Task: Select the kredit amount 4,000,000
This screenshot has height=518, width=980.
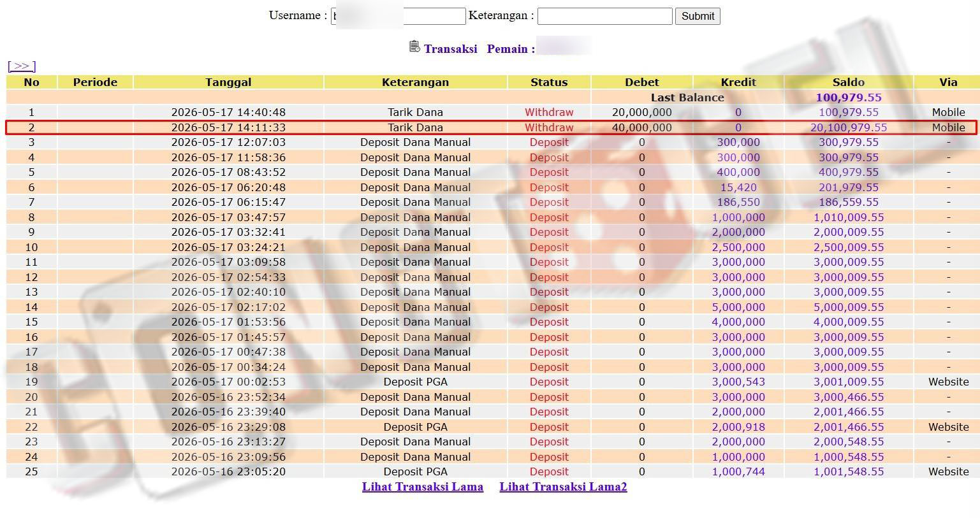Action: (738, 322)
